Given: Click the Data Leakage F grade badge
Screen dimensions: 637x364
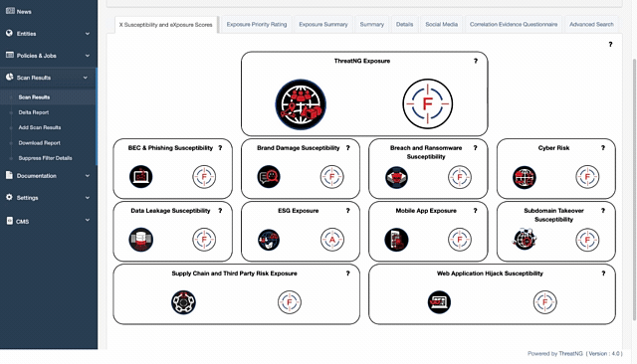Looking at the screenshot, I should pyautogui.click(x=204, y=240).
